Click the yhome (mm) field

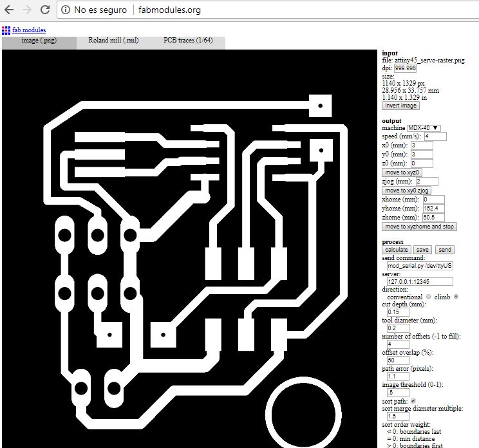pos(433,209)
